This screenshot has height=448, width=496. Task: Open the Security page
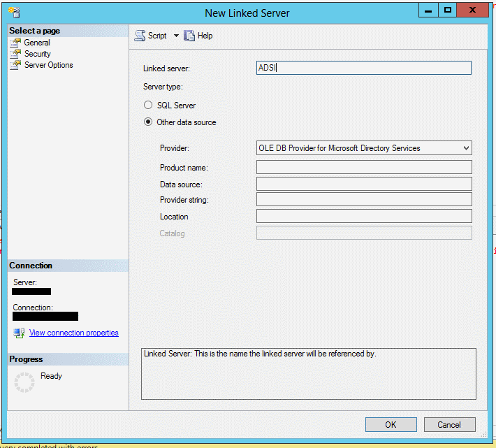[38, 54]
